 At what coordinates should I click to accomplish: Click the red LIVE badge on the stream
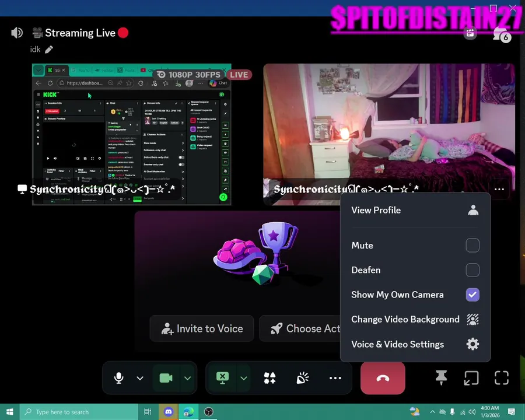[x=239, y=75]
